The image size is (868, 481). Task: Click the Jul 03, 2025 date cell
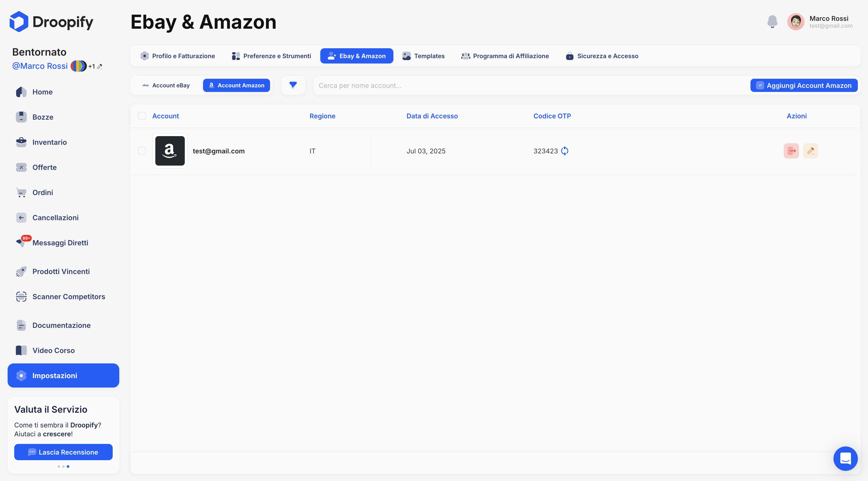click(x=426, y=151)
